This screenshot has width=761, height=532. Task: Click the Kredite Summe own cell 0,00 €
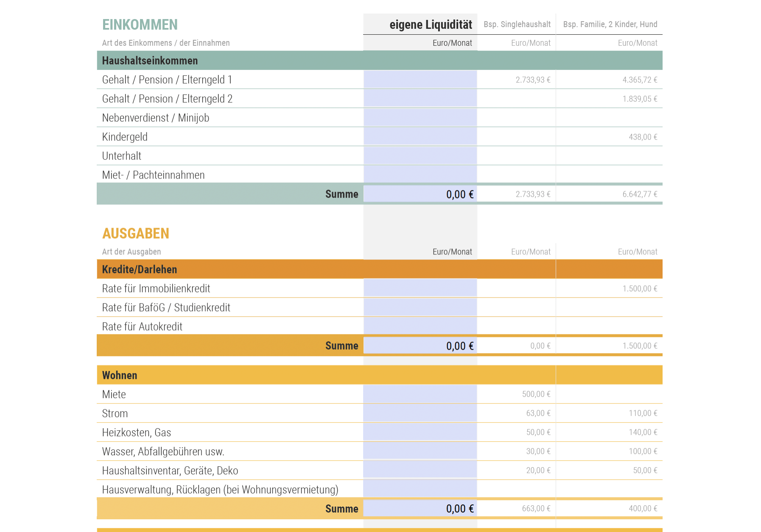(420, 346)
